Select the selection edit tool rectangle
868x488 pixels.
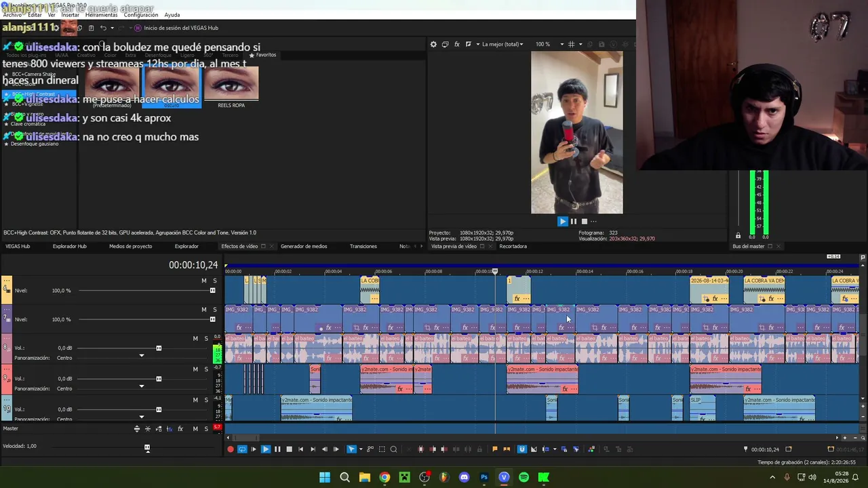point(382,449)
